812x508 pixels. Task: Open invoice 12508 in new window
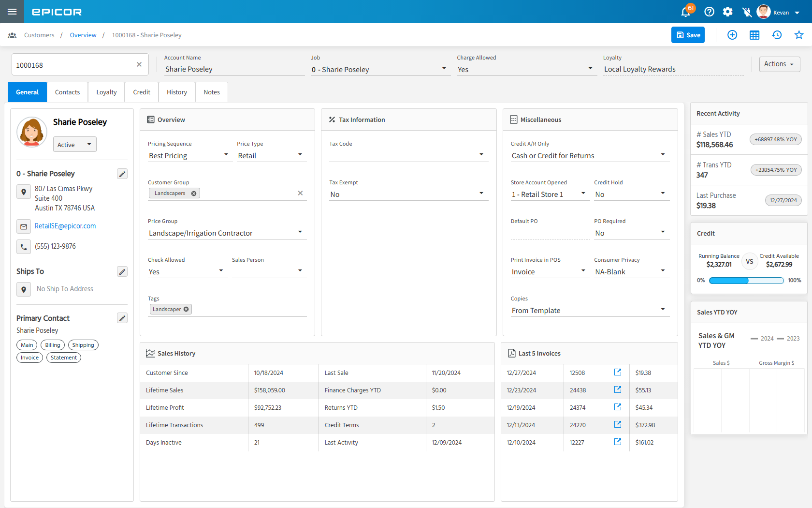coord(617,372)
